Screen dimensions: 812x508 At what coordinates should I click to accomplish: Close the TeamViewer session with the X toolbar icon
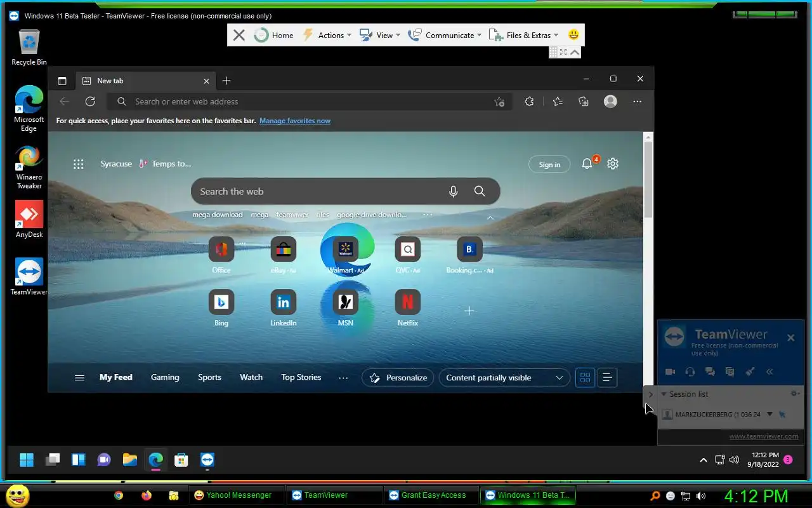(x=239, y=36)
